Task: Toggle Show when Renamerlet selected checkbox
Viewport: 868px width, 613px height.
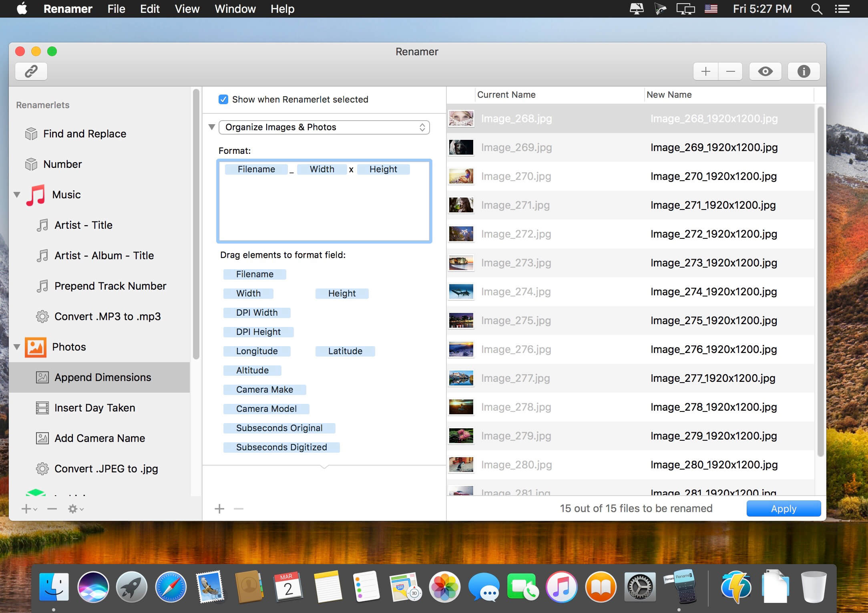Action: (223, 99)
